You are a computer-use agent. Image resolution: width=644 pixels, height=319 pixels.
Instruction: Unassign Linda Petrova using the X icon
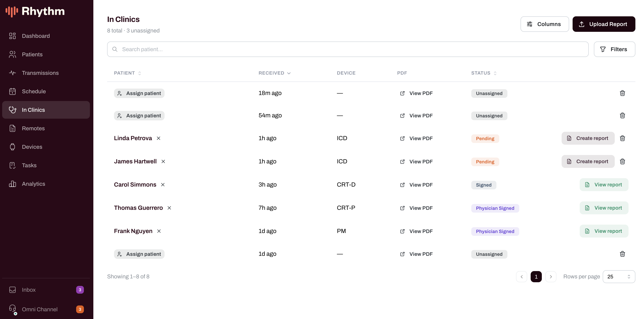click(x=159, y=138)
